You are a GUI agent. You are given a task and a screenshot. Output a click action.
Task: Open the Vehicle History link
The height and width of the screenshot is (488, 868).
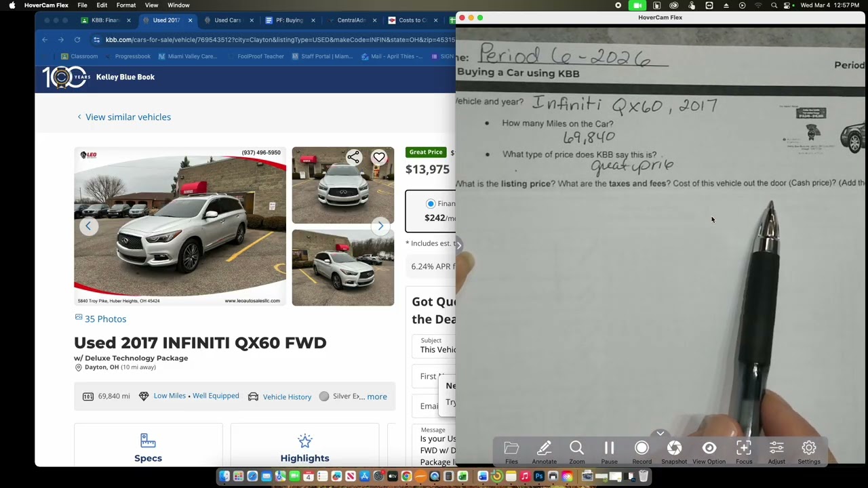[287, 396]
